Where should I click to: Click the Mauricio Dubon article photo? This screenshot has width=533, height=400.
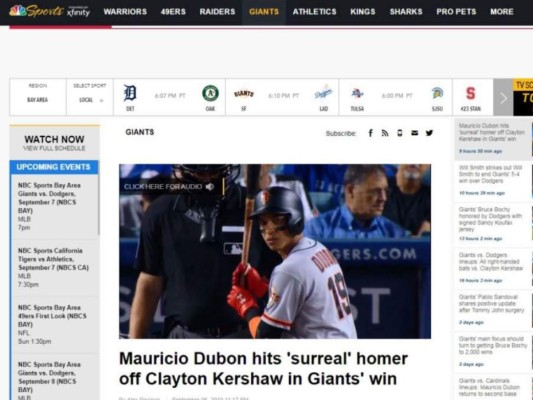click(275, 251)
